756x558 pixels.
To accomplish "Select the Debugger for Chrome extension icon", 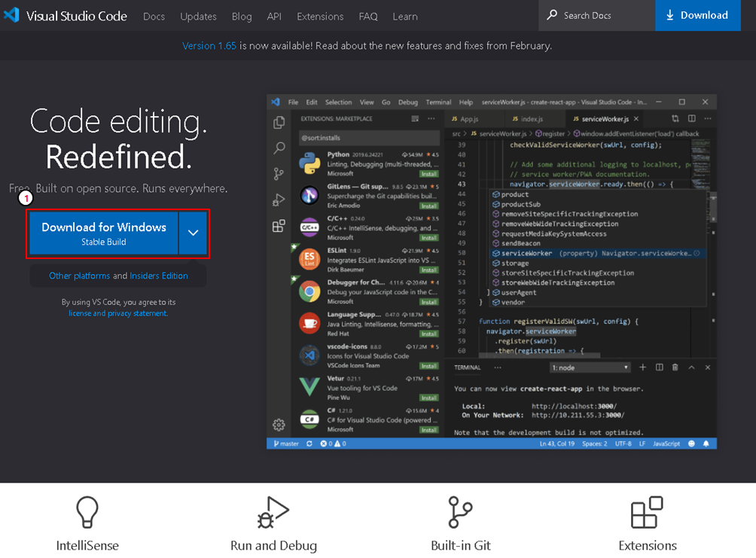I will point(309,291).
